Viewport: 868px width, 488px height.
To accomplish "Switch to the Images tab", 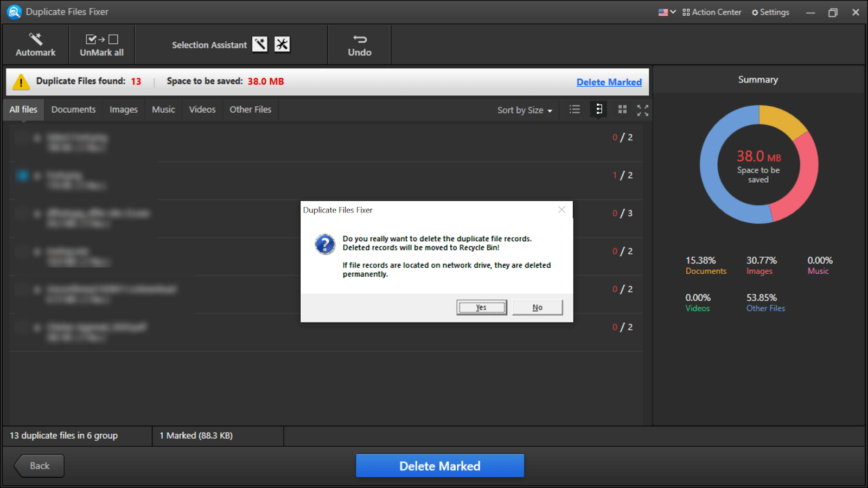I will 123,109.
